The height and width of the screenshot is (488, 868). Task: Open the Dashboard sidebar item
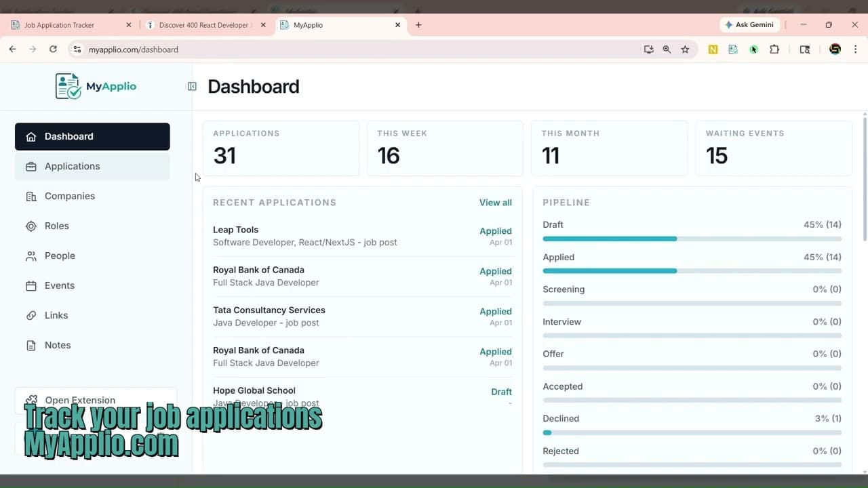pyautogui.click(x=92, y=136)
